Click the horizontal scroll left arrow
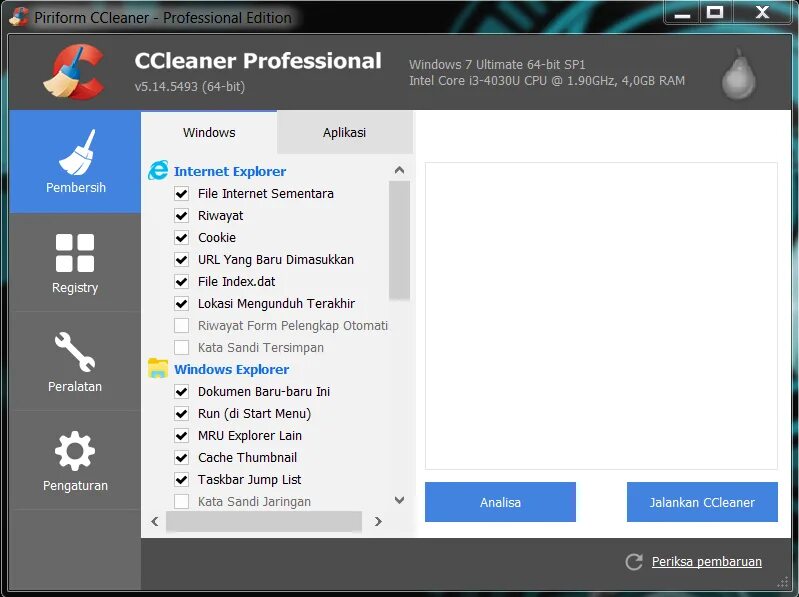 [x=155, y=521]
